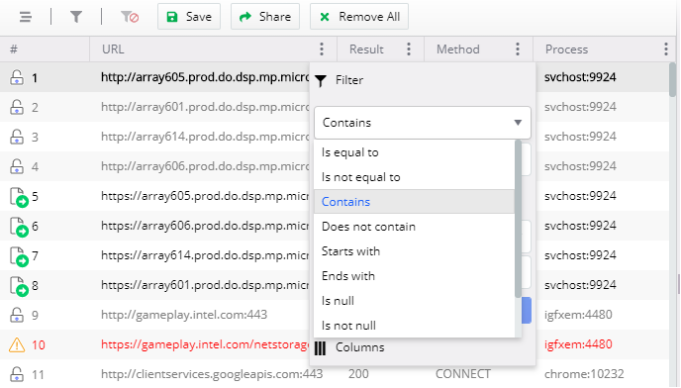Click the redirect document icon on row 7

point(19,256)
